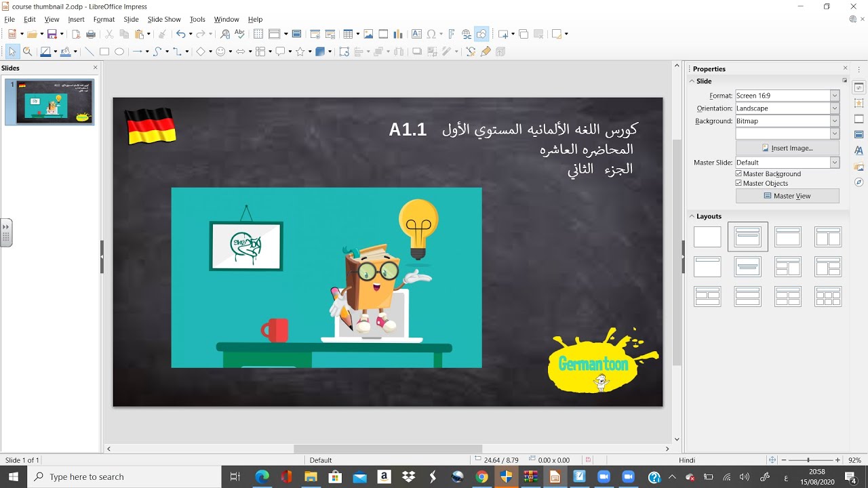Click the Master View button

[x=787, y=196]
